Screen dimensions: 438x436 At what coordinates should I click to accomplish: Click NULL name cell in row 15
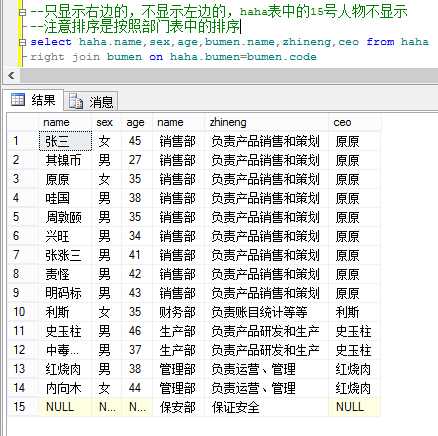point(65,407)
